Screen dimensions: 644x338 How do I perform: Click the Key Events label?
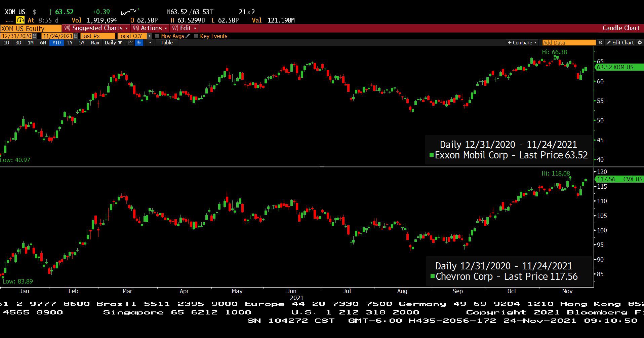pos(214,36)
